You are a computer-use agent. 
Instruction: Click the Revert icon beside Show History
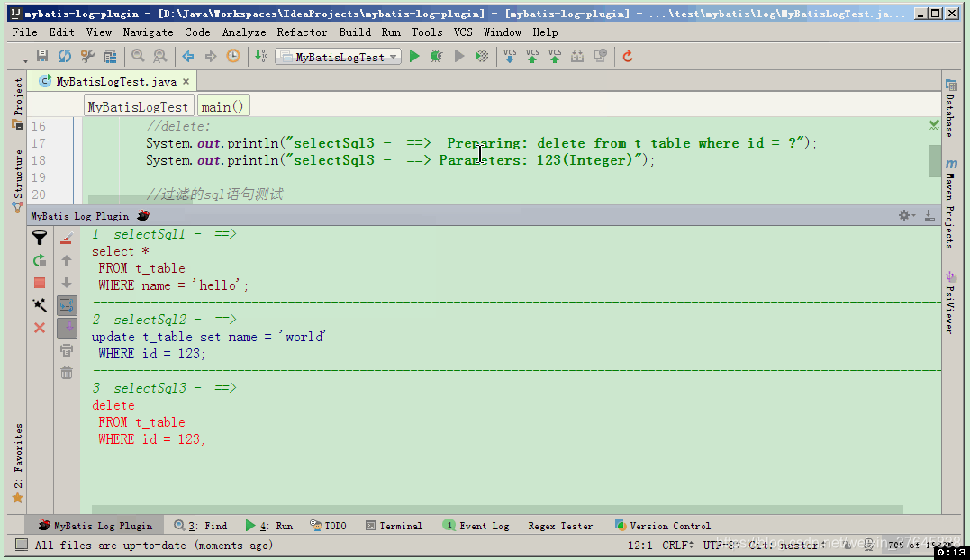600,56
